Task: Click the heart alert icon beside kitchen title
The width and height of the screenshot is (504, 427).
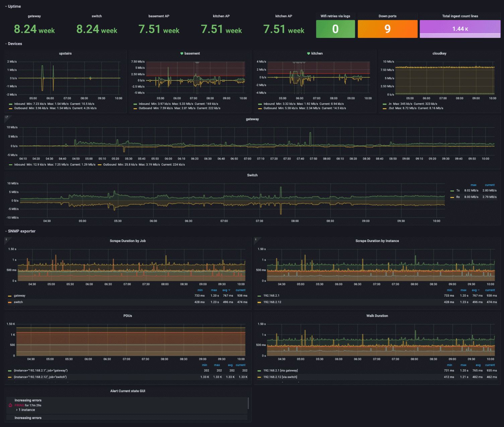Action: tap(308, 54)
